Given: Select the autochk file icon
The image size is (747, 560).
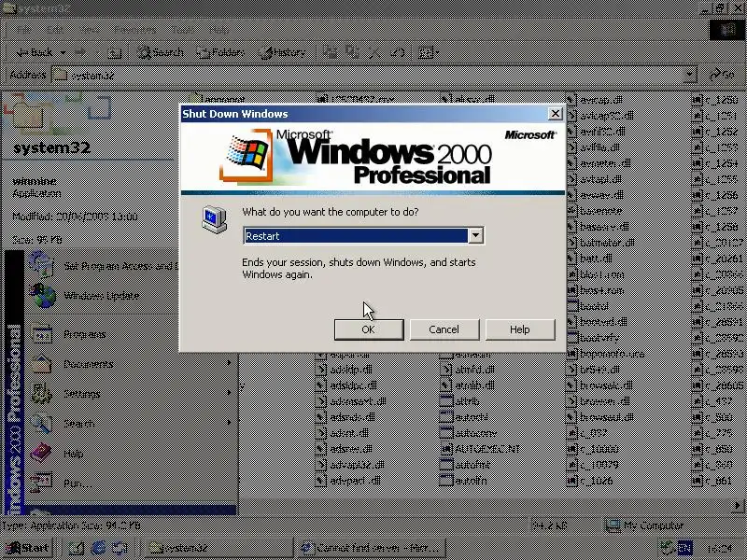Looking at the screenshot, I should click(446, 417).
